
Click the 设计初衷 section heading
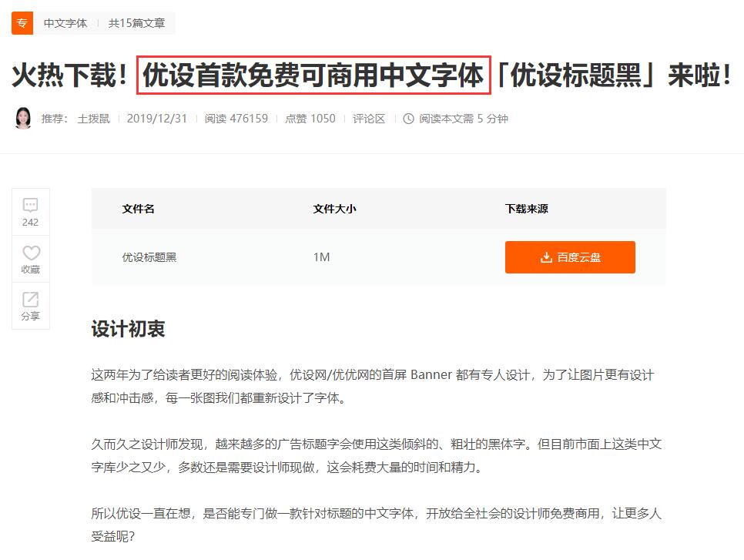tap(128, 329)
